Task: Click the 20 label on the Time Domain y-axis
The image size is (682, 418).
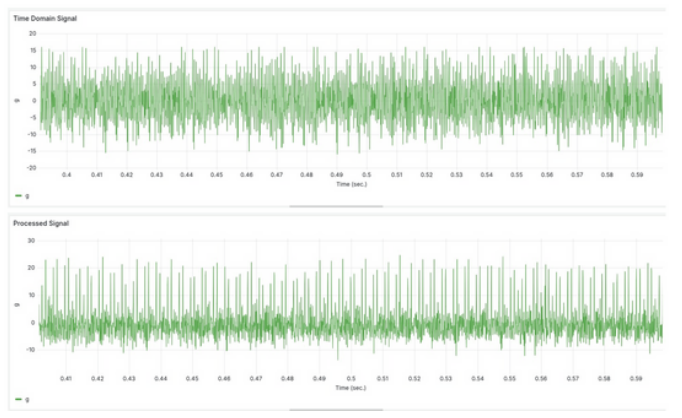Action: [31, 33]
